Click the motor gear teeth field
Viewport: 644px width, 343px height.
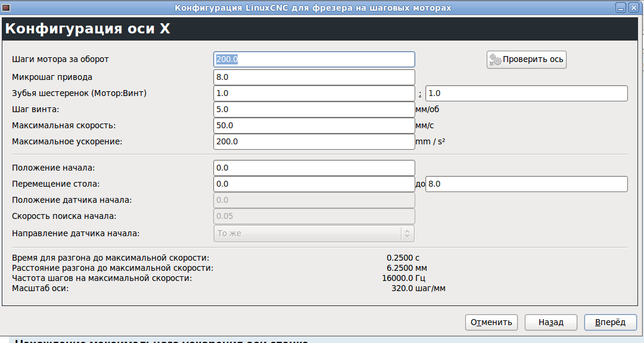coord(314,94)
